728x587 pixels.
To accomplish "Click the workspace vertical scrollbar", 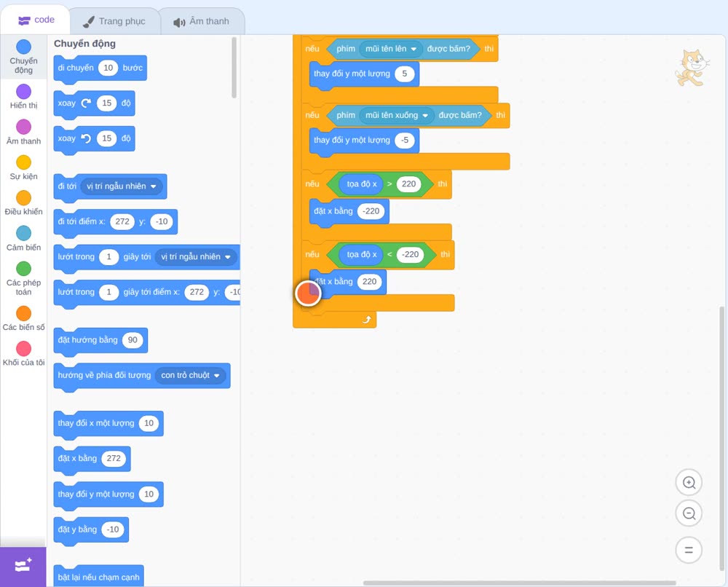I will (722, 438).
